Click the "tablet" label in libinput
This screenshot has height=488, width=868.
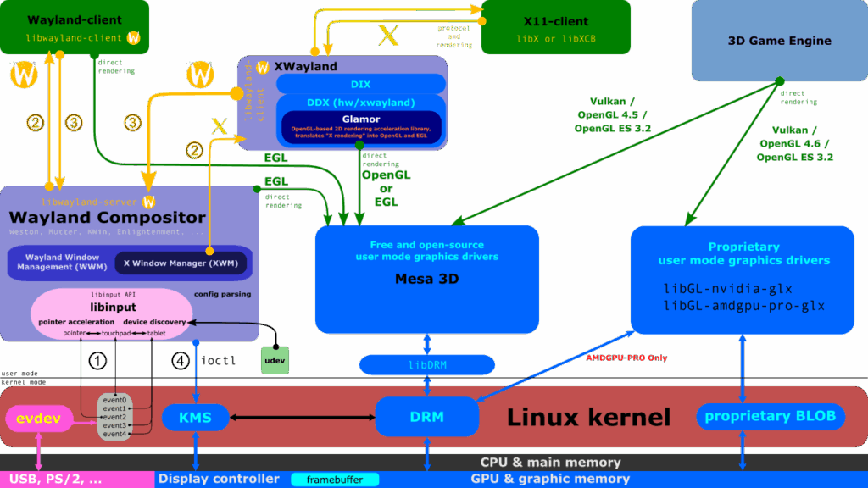point(156,333)
